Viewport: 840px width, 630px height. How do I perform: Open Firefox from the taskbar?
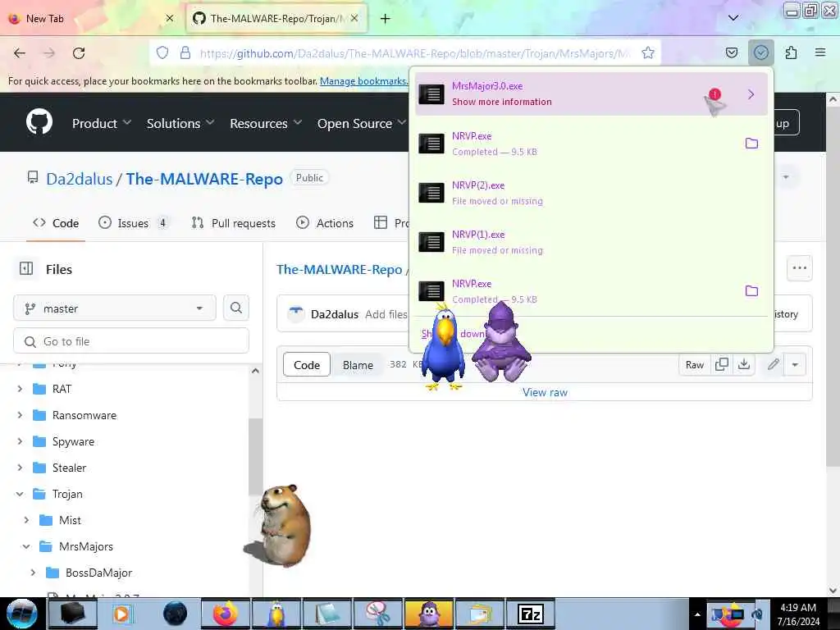pos(226,614)
